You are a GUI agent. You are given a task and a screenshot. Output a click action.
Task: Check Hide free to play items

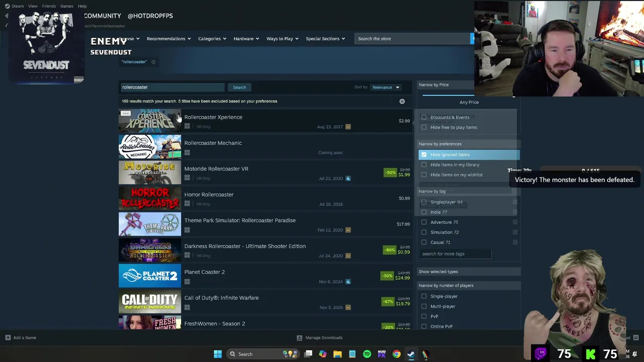pos(424,127)
